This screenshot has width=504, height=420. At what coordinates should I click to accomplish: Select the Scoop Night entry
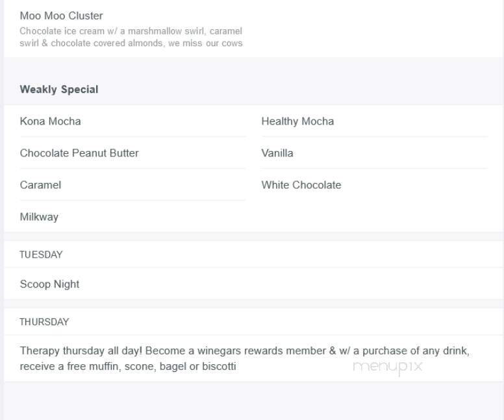tap(49, 284)
